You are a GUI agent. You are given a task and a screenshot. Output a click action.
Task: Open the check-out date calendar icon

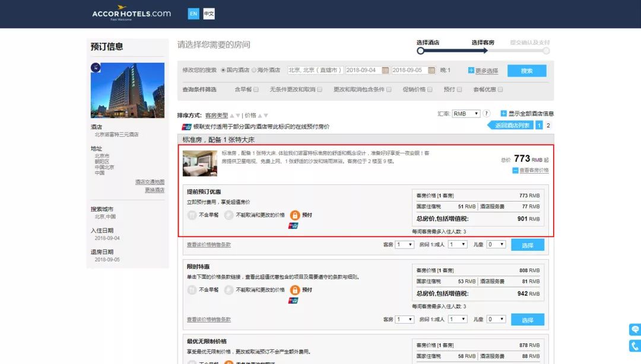pos(431,71)
